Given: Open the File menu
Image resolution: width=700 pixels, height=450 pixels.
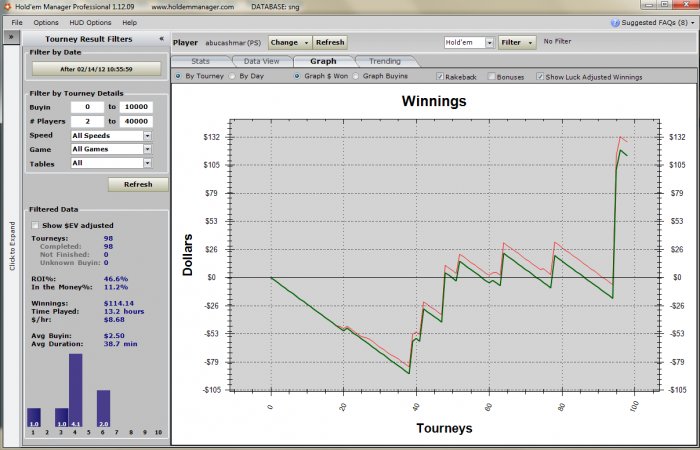Looking at the screenshot, I should tap(17, 22).
